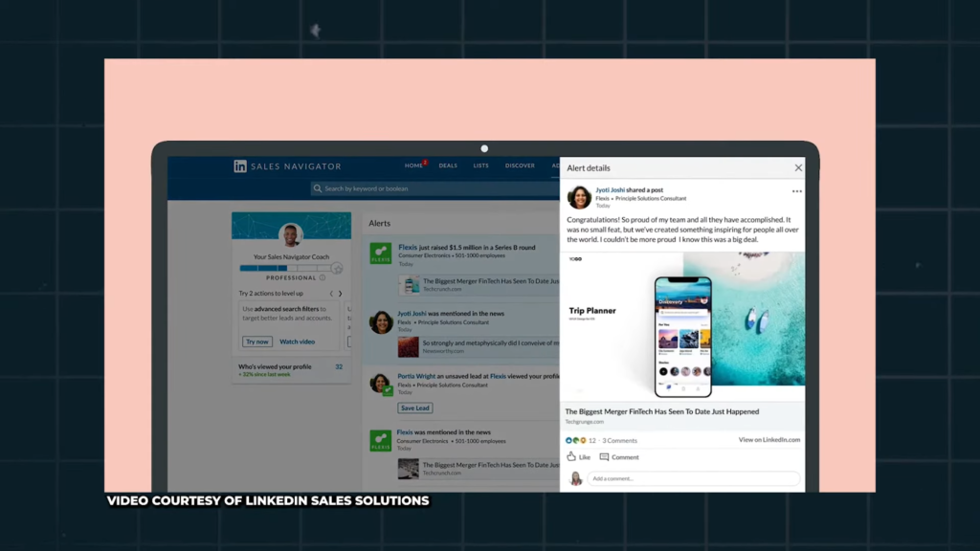This screenshot has width=980, height=551.
Task: Click the Save Lead button
Action: point(414,408)
